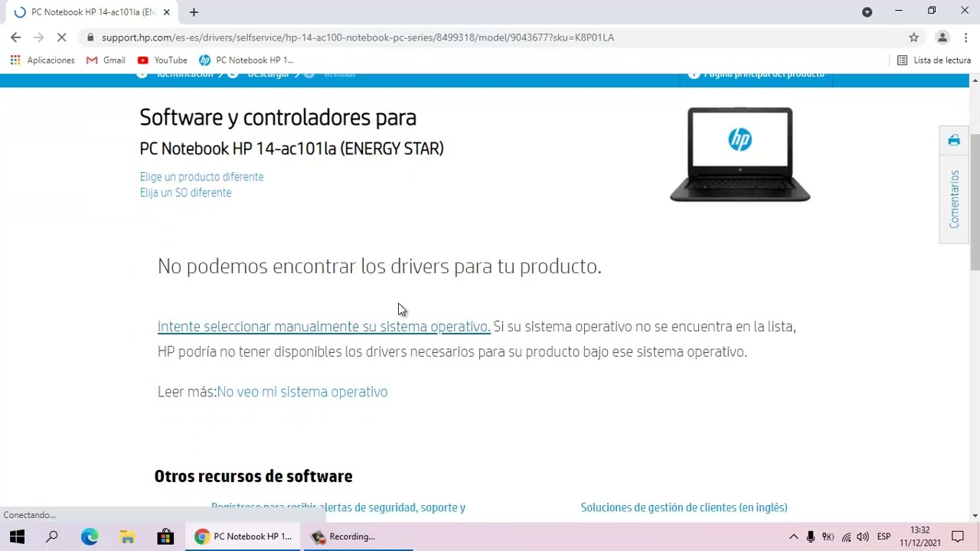Open the PC Notebook HP bookmark
Viewport: 980px width, 551px height.
(247, 60)
